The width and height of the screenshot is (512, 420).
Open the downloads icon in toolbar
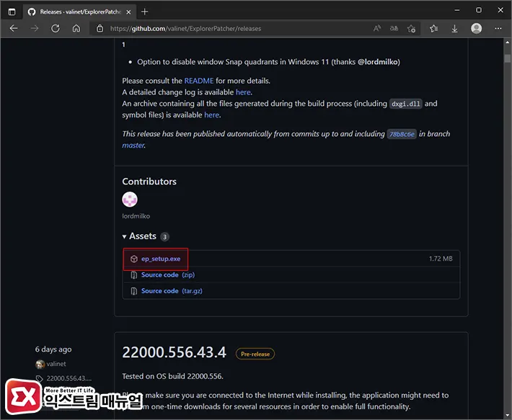tap(455, 29)
